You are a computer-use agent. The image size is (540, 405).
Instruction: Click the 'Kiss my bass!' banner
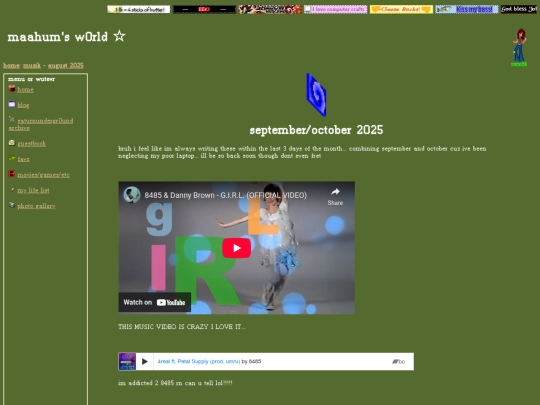coord(467,9)
